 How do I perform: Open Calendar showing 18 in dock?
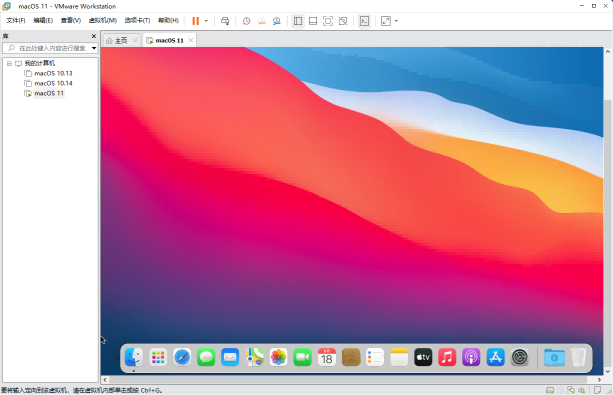(x=327, y=357)
